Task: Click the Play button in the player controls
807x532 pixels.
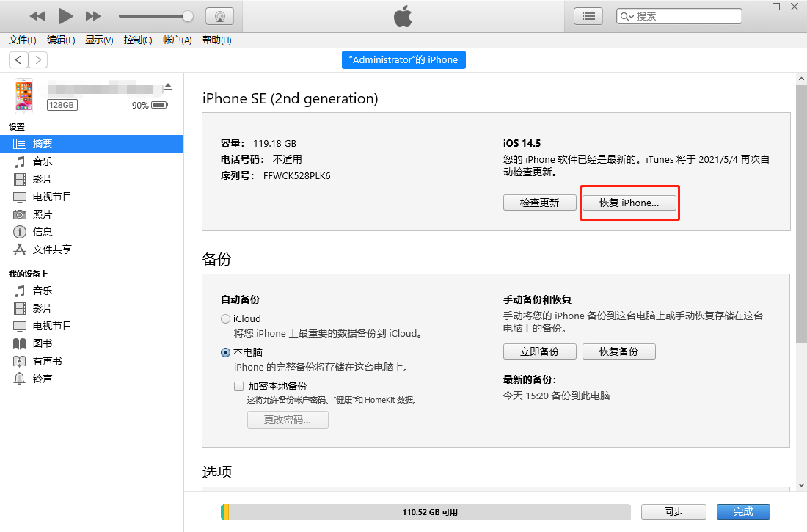Action: pyautogui.click(x=66, y=15)
